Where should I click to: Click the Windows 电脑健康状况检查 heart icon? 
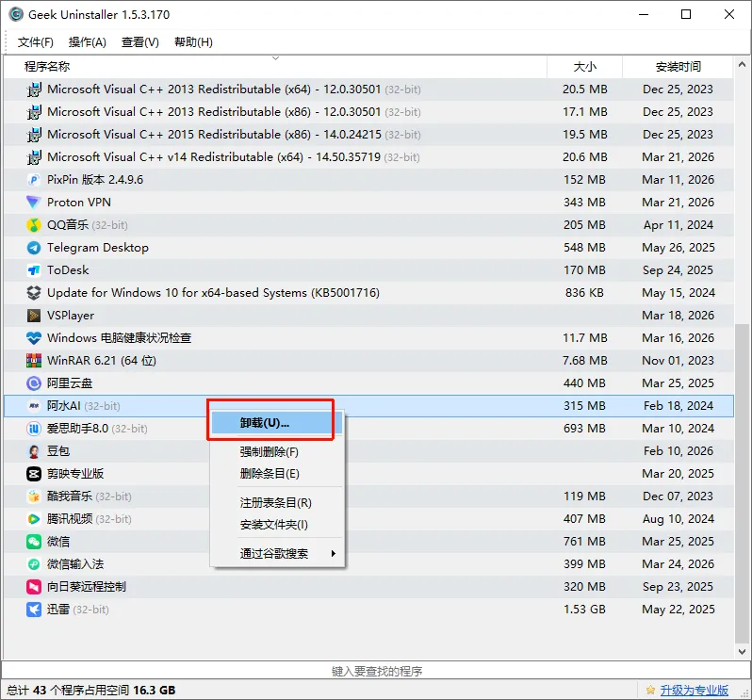pos(34,338)
